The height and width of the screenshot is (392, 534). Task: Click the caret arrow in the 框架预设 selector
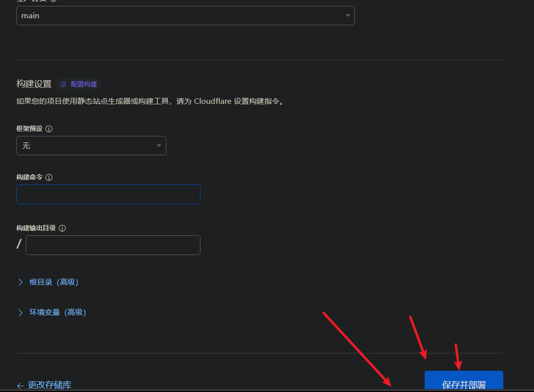point(159,146)
